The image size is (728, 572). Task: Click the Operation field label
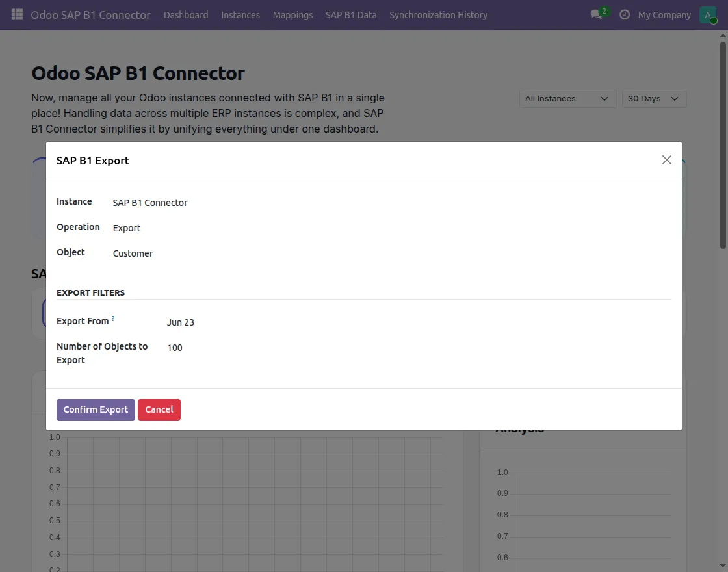(78, 227)
